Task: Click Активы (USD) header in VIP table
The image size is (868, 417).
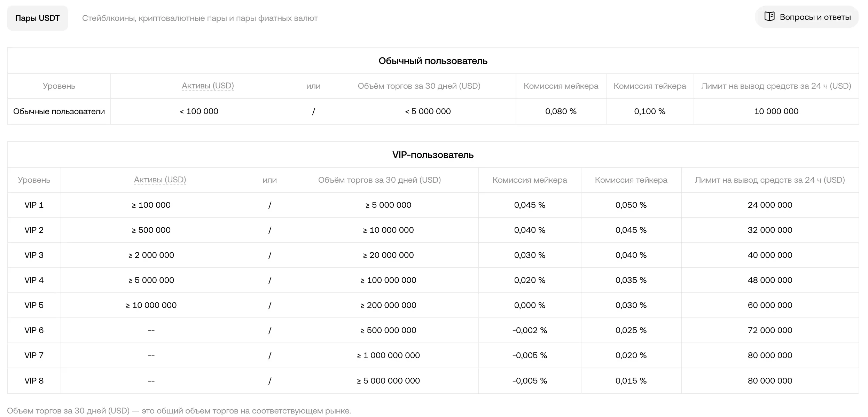Action: tap(160, 180)
